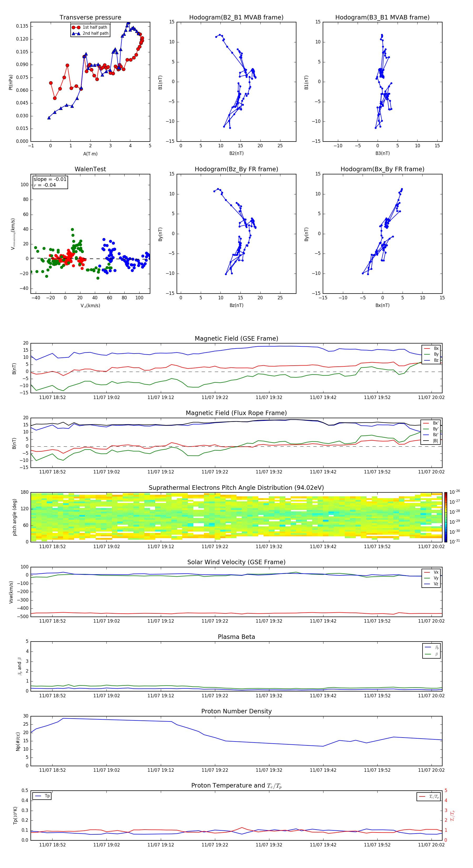Image resolution: width=473 pixels, height=868 pixels.
Task: Click the 'B3(nT)' x-axis label
Action: coord(382,153)
